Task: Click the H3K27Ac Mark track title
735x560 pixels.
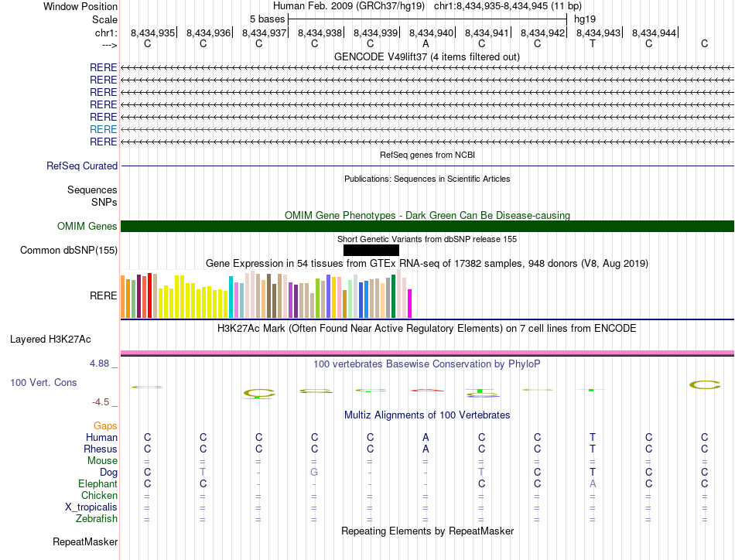Action: (427, 328)
